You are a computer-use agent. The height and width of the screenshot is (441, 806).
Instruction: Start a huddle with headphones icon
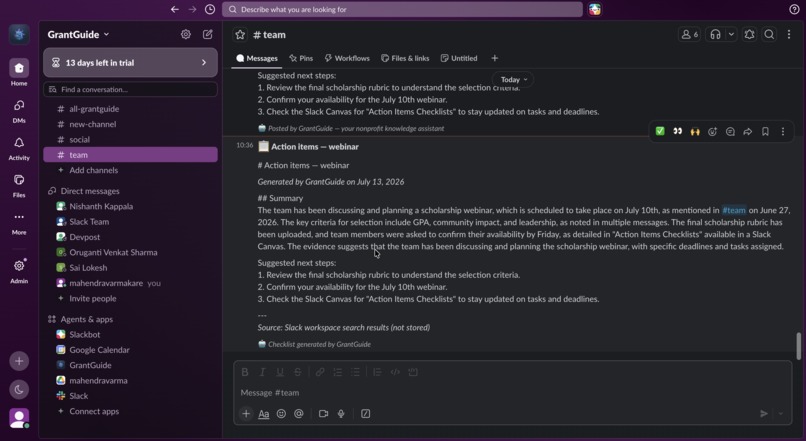[715, 34]
